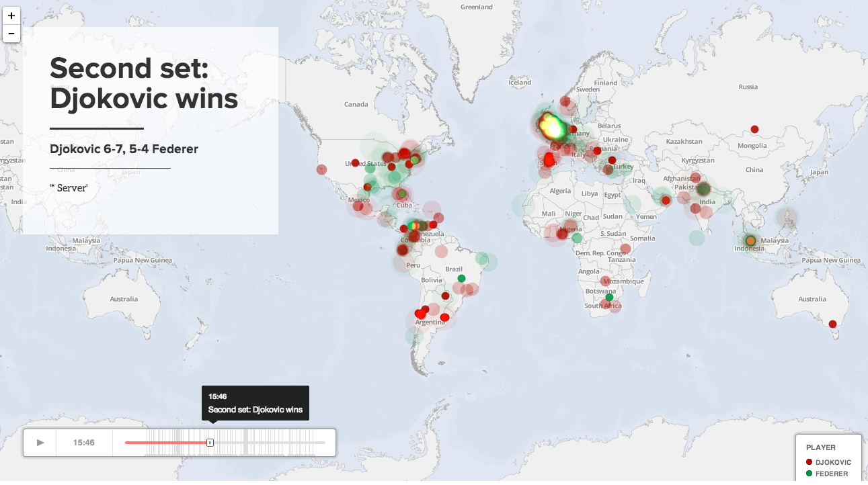The width and height of the screenshot is (868, 485).
Task: Click the Iceland map label
Action: [x=520, y=83]
